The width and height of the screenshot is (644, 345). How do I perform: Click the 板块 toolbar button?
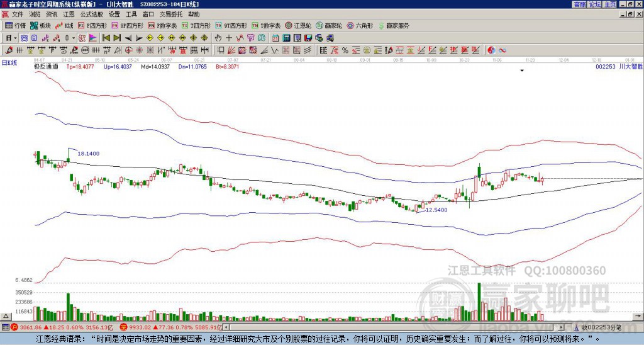(41, 26)
